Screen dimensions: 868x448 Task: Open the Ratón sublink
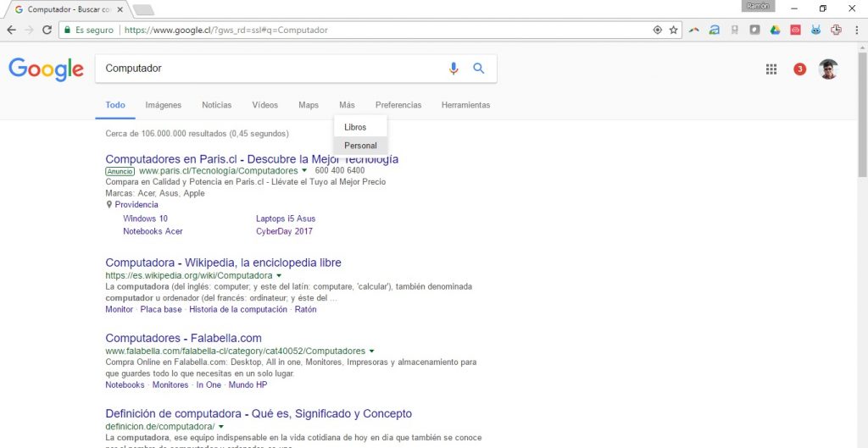click(305, 309)
